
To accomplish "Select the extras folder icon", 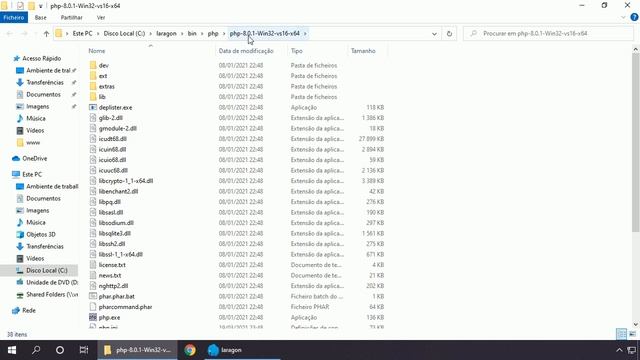I will pyautogui.click(x=93, y=87).
